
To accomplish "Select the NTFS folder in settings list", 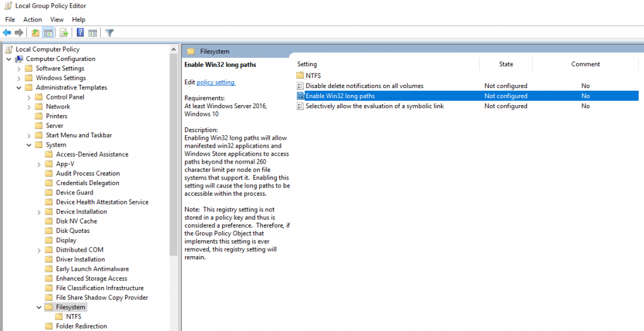I will (x=313, y=76).
